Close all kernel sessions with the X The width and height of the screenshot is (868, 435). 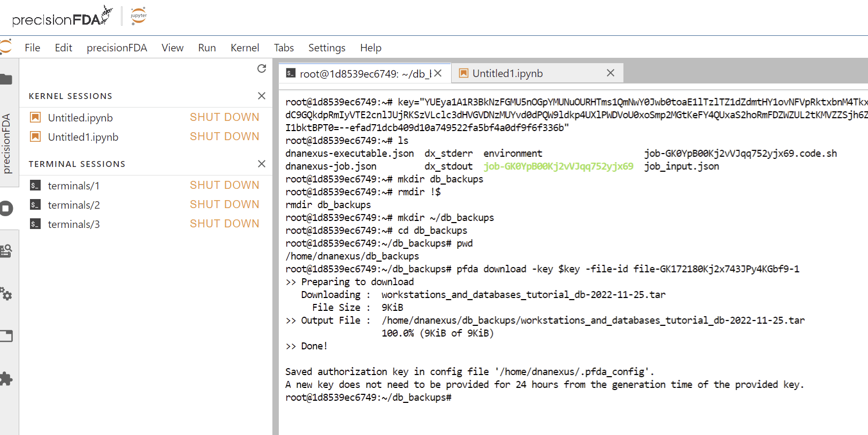point(262,96)
